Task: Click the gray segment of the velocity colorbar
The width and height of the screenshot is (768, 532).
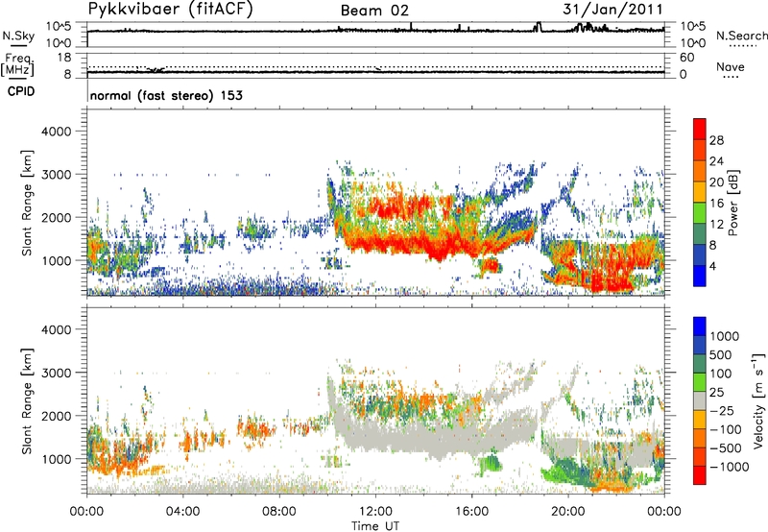Action: [x=700, y=400]
